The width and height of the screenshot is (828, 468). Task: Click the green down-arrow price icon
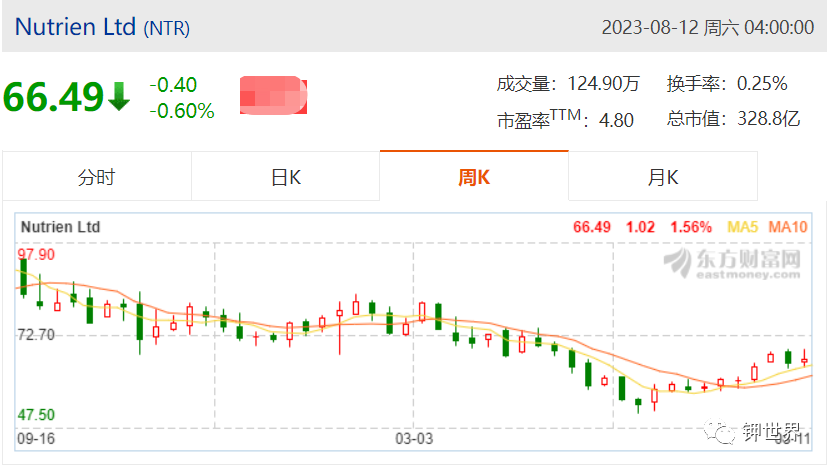(119, 97)
